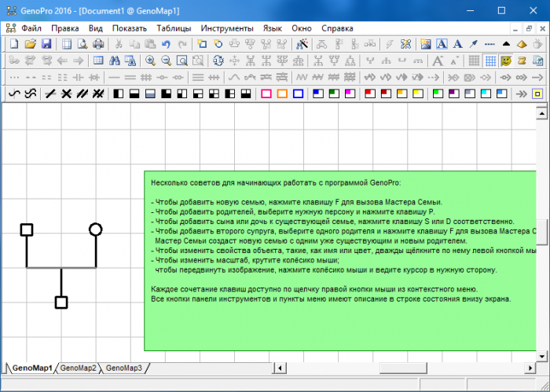This screenshot has width=550, height=392.
Task: Save the document with floppy disk icon
Action: (x=46, y=44)
